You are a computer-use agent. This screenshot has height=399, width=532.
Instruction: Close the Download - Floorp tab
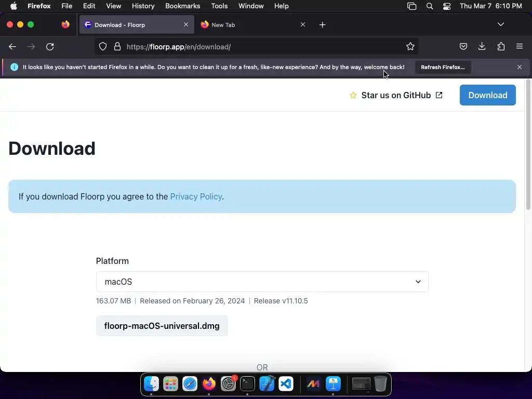186,24
